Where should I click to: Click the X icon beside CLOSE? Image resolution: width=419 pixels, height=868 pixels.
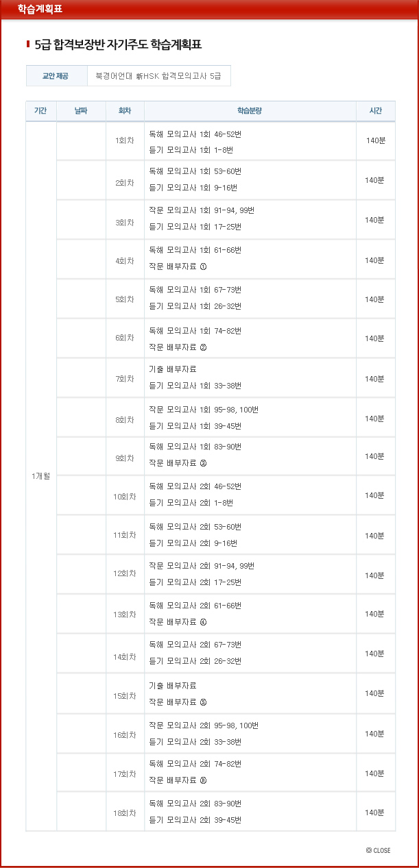pos(369,850)
